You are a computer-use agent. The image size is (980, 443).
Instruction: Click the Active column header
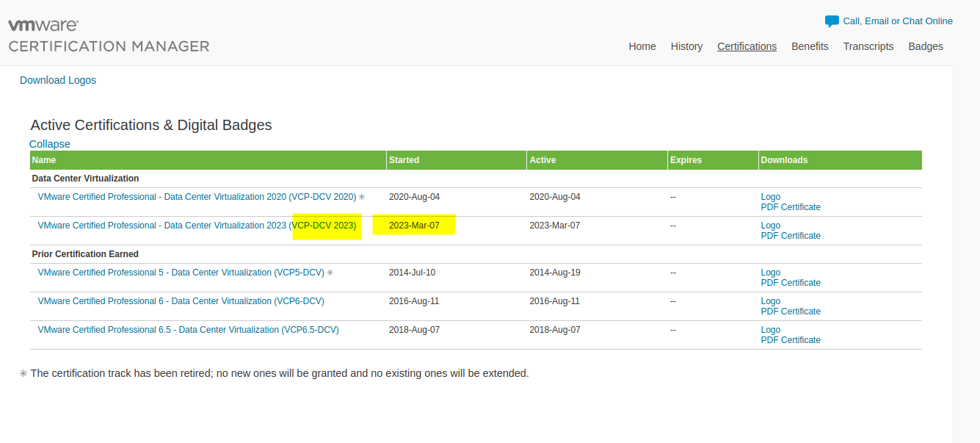tap(597, 160)
